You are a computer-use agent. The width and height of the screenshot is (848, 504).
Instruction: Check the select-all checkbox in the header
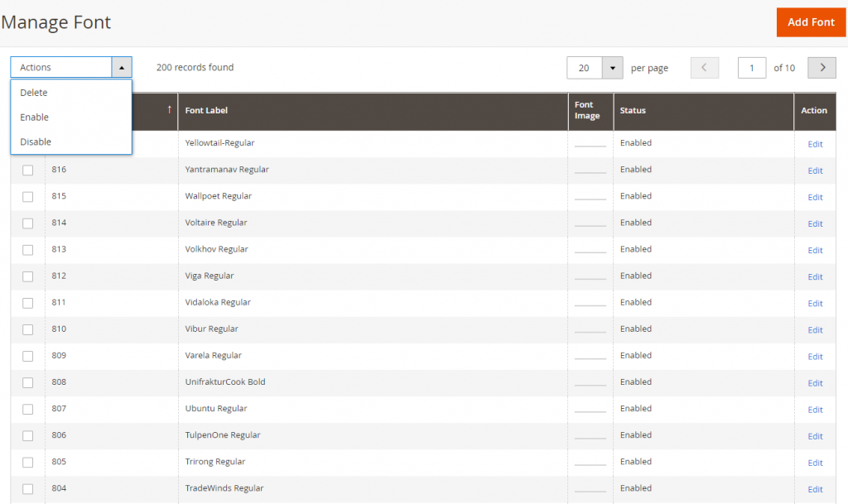27,111
